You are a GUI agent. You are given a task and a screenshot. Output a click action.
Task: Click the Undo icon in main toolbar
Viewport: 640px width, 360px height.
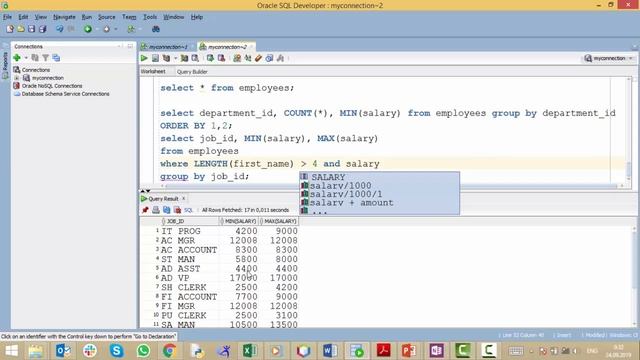point(60,29)
